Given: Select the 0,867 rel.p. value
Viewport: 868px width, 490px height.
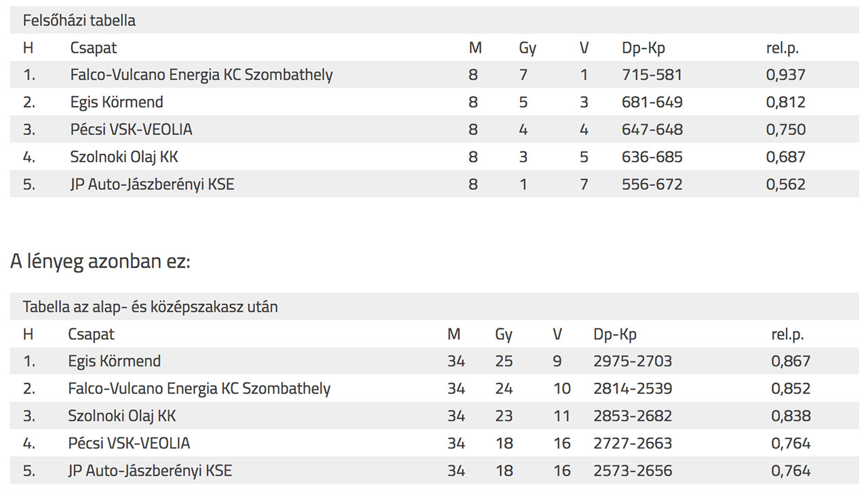Looking at the screenshot, I should tap(791, 361).
